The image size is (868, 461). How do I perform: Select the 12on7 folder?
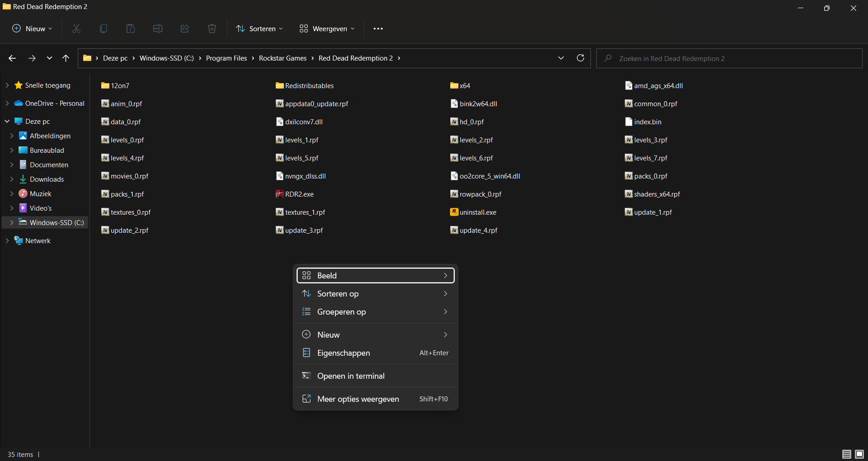tap(115, 85)
